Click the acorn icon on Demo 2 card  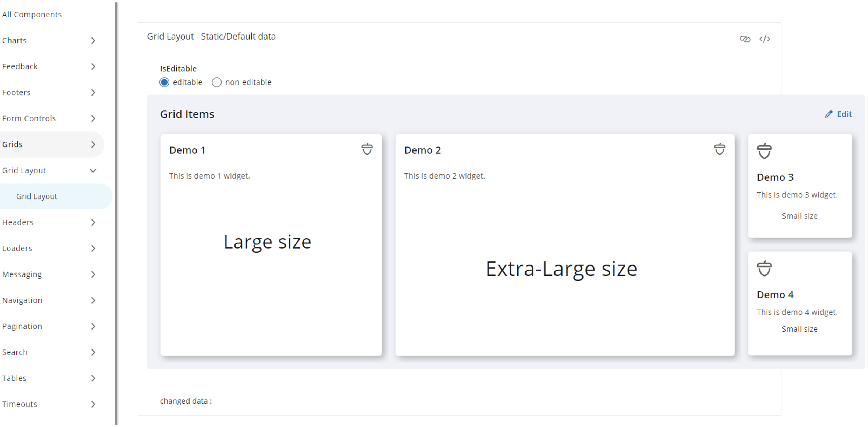719,149
